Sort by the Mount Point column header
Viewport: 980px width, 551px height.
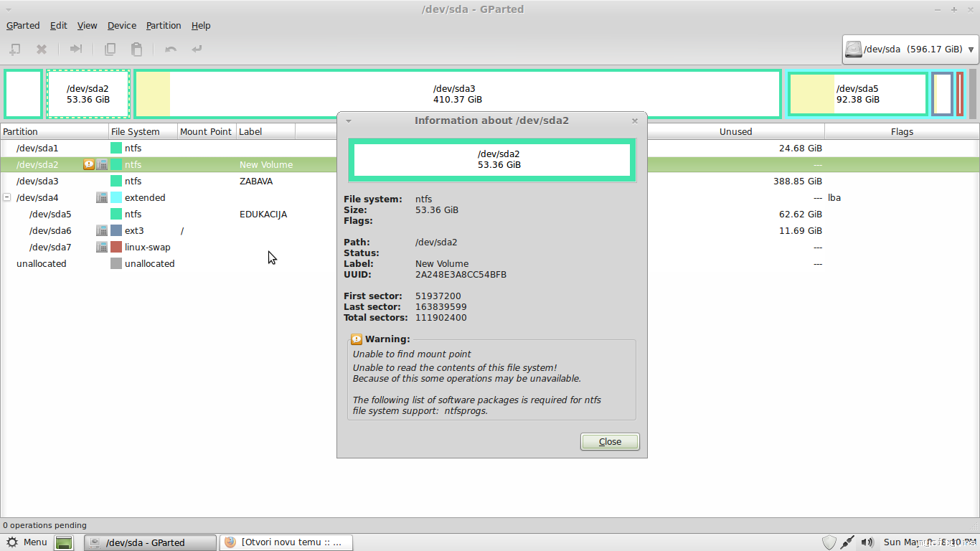point(207,131)
